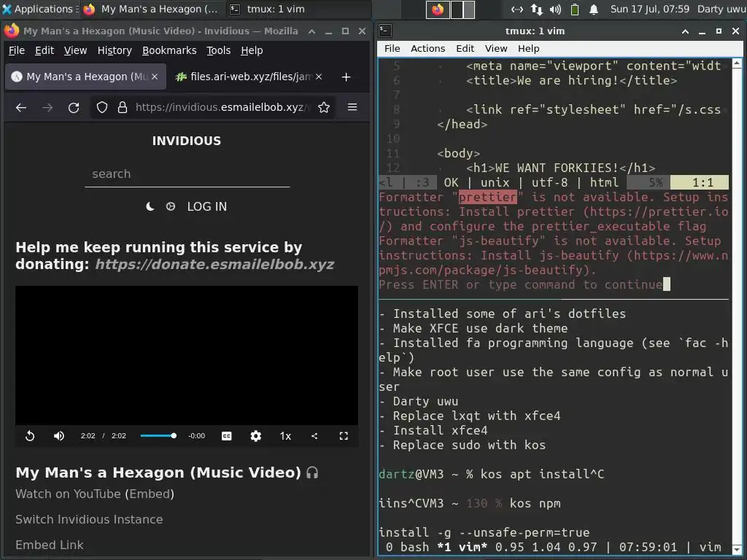
Task: Open the Darty uwu user menu
Action: [x=721, y=9]
